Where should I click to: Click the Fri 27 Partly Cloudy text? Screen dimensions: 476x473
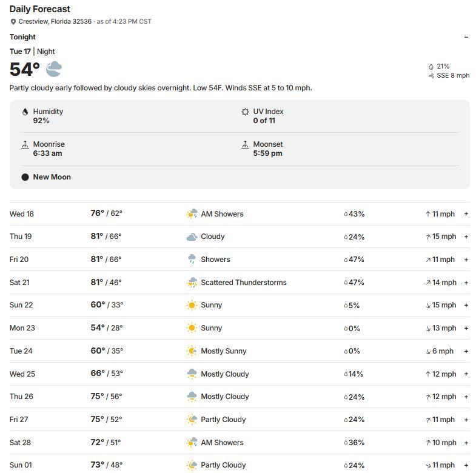(x=223, y=420)
